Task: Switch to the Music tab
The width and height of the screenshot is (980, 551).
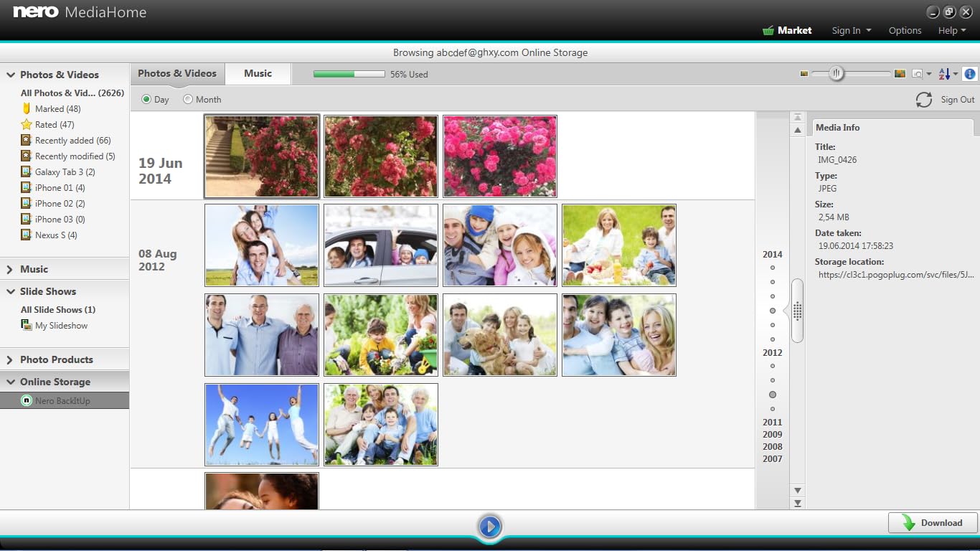Action: click(x=258, y=73)
